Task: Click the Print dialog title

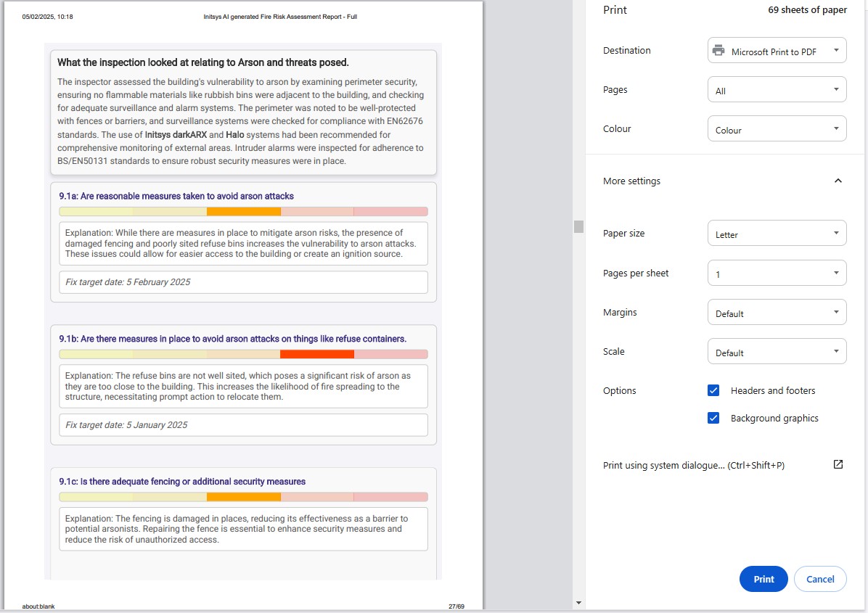Action: tap(615, 10)
